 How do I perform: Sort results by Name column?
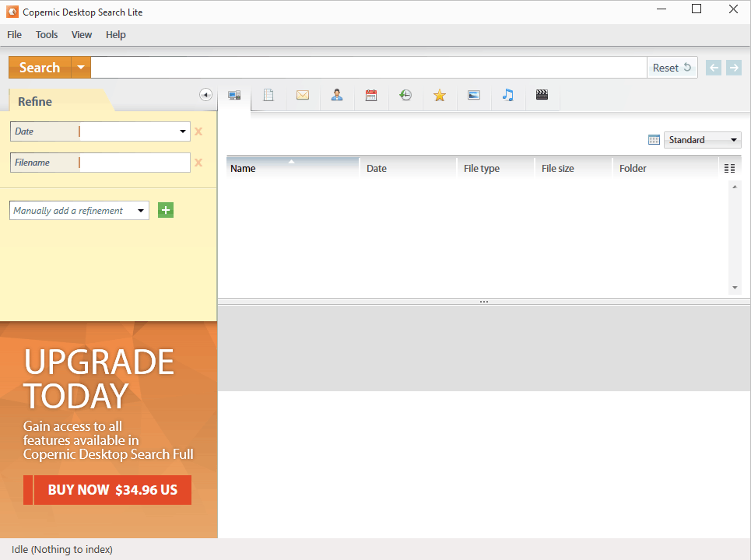click(293, 169)
